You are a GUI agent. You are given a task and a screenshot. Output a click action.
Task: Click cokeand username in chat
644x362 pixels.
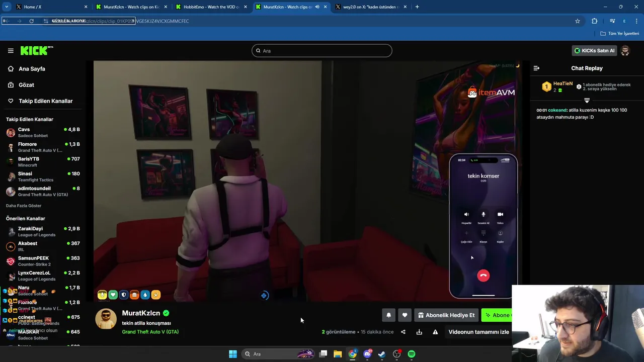[x=557, y=110]
